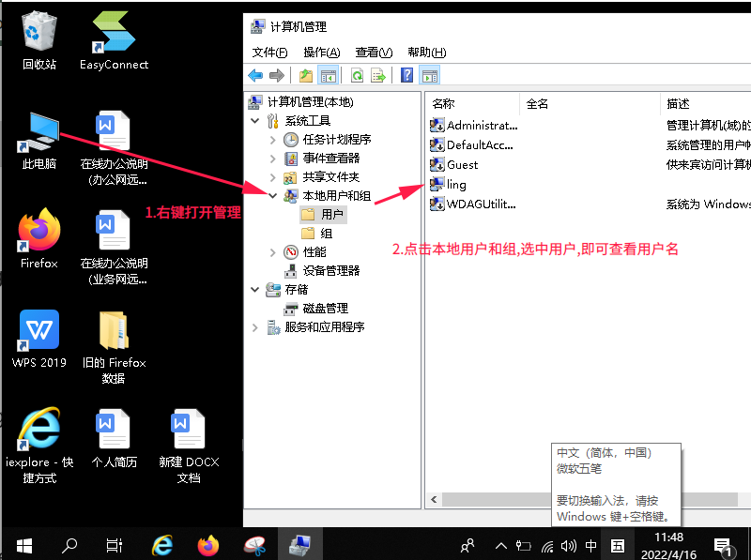The width and height of the screenshot is (751, 560).
Task: Click the Refresh toolbar icon
Action: pos(357,76)
